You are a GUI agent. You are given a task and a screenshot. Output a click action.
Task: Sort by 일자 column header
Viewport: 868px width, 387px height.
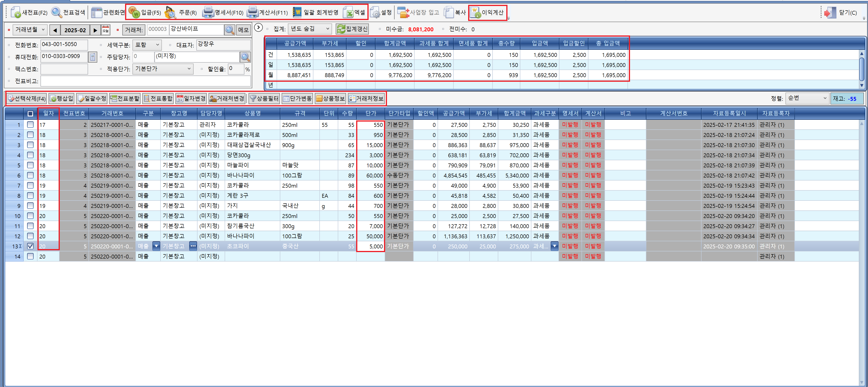coord(49,113)
